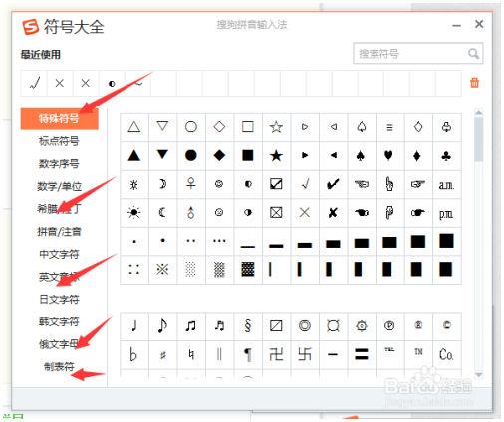Open the 韩文字符 category
Image resolution: width=504 pixels, height=422 pixels.
pyautogui.click(x=59, y=321)
